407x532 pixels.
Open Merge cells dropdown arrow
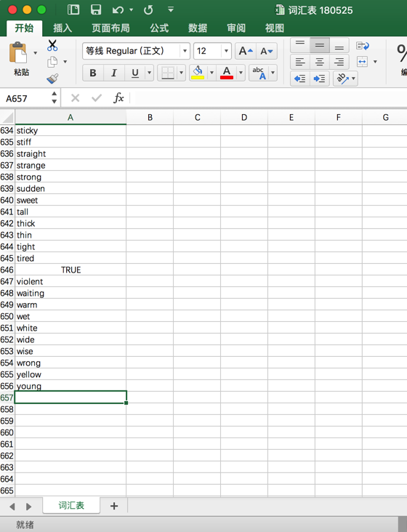(375, 62)
